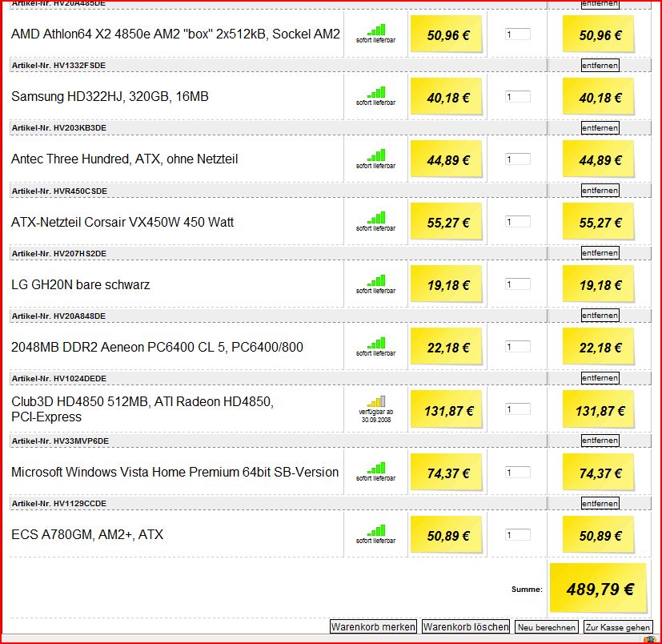Open ECS A780GM, AM2+, ATX product name
Screen dimensions: 662x644
tap(87, 534)
